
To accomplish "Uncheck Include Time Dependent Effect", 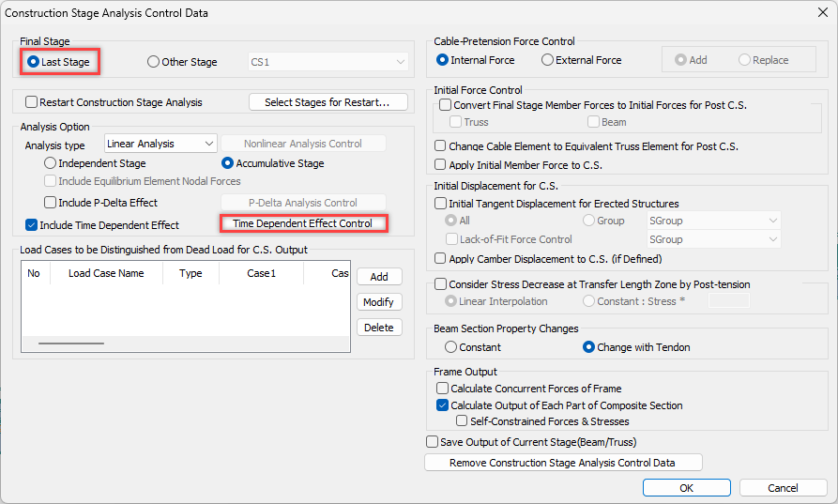I will click(x=32, y=225).
